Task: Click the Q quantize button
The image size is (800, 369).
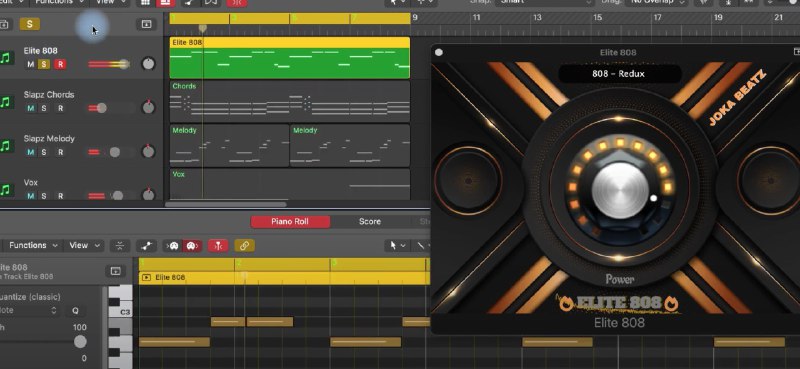Action: (x=76, y=310)
